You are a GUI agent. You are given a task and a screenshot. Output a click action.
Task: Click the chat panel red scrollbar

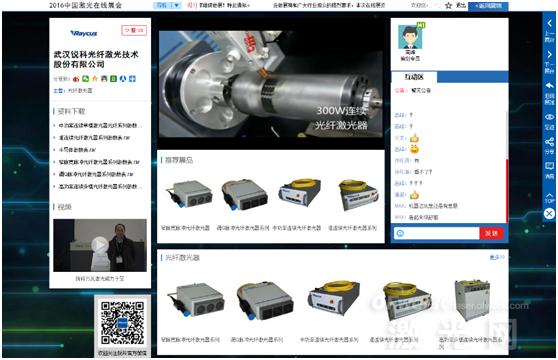point(507,191)
